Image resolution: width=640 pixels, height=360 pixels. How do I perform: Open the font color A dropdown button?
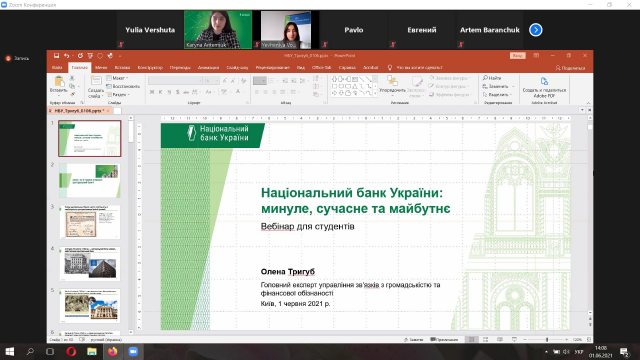click(240, 92)
